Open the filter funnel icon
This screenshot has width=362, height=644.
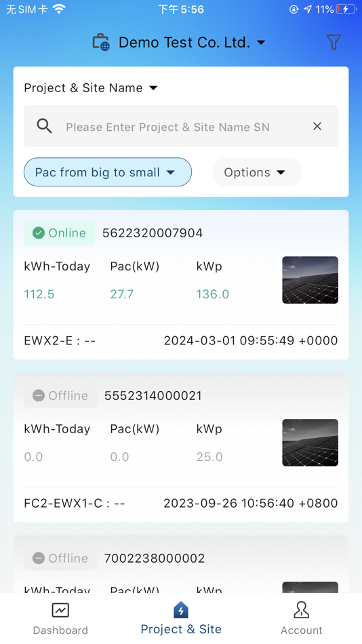tap(334, 42)
